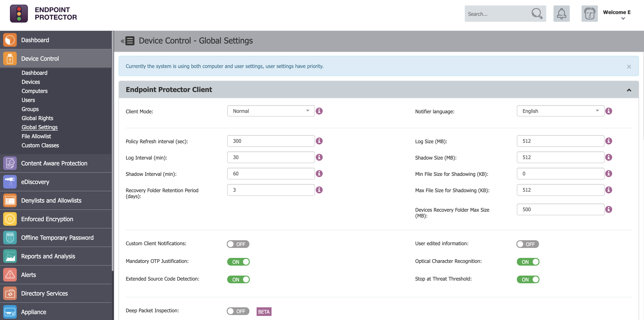Image resolution: width=644 pixels, height=320 pixels.
Task: Click the search magnifier icon
Action: tap(537, 14)
